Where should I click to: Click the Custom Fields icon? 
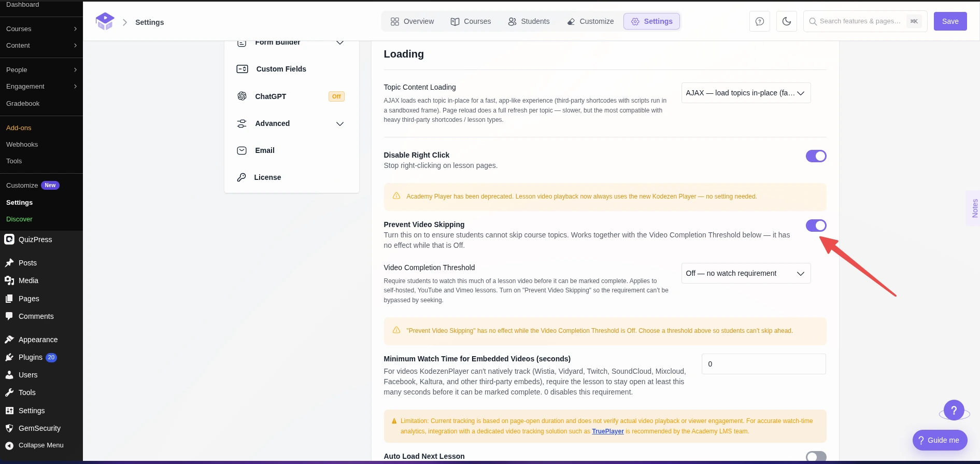coord(242,69)
